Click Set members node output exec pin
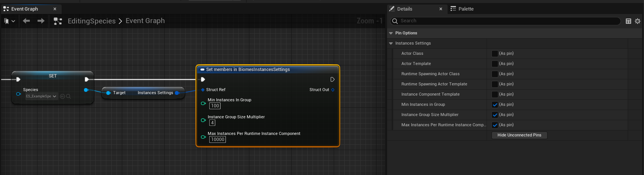The image size is (644, 175). (x=332, y=79)
